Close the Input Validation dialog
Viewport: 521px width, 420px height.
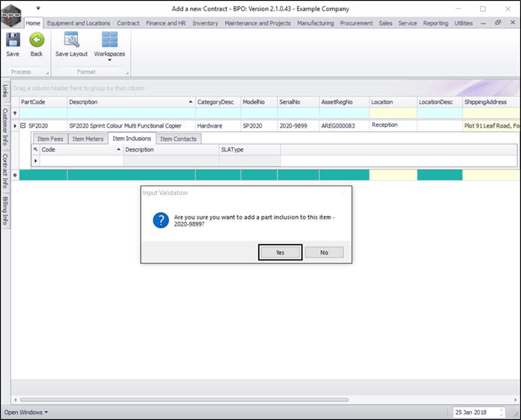pyautogui.click(x=343, y=193)
